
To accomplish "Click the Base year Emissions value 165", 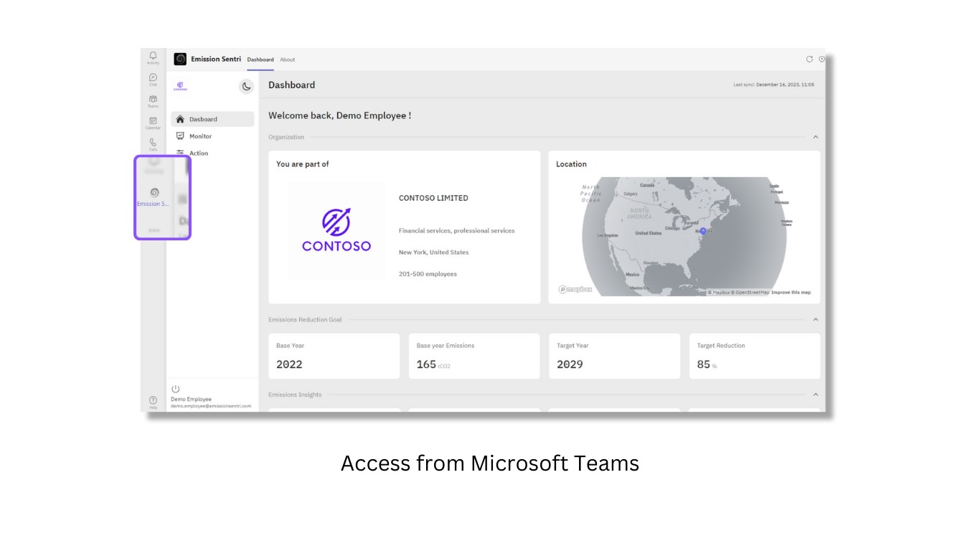I will pyautogui.click(x=426, y=364).
